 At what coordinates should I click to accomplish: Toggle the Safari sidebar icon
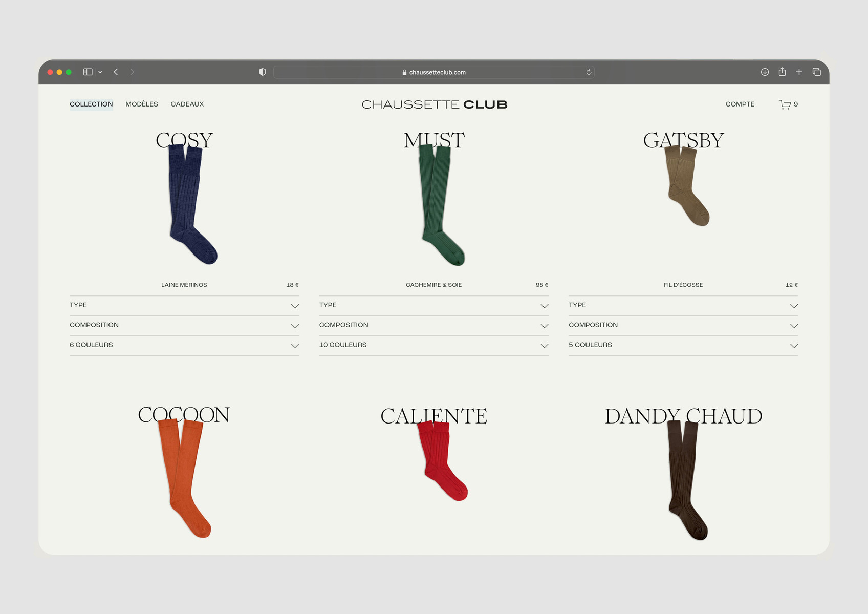(88, 72)
